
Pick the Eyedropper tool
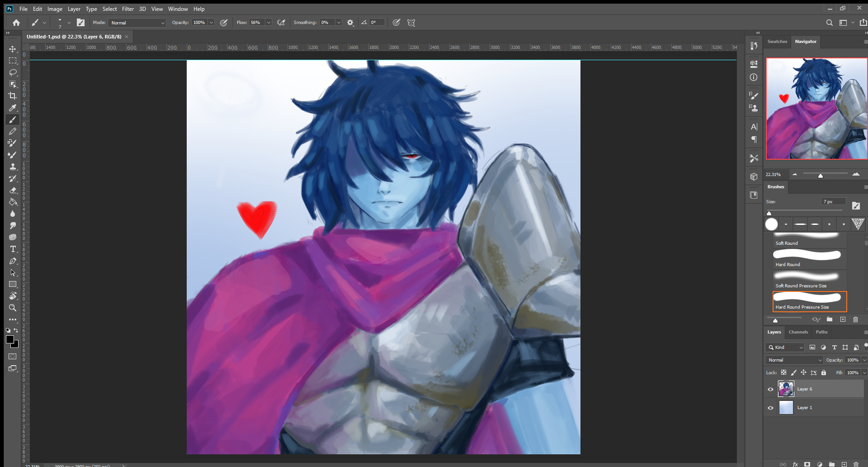click(x=13, y=108)
